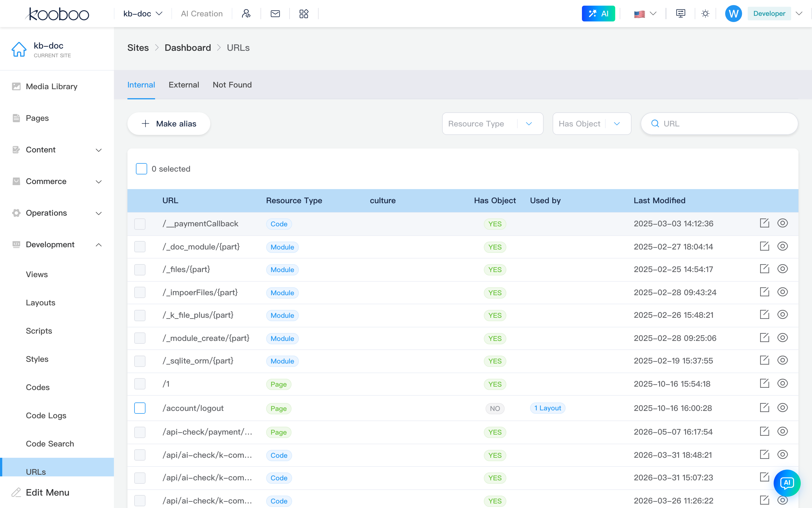This screenshot has height=508, width=812.
Task: Focus the URL search field
Action: (x=720, y=124)
